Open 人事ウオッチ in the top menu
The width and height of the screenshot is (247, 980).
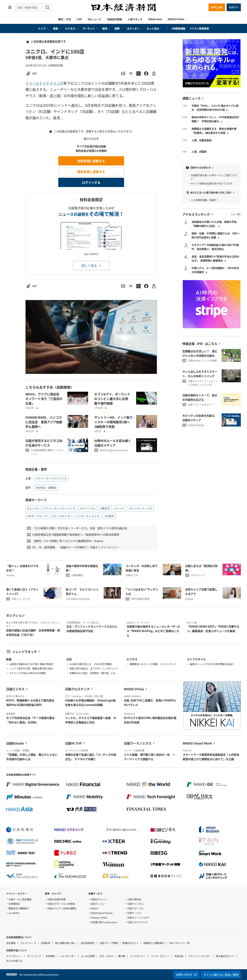135,19
